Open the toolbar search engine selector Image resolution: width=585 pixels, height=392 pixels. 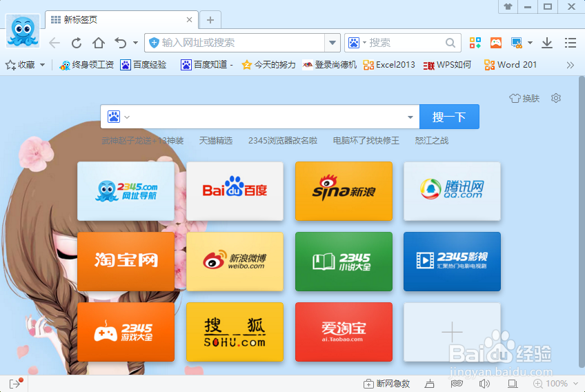[357, 43]
